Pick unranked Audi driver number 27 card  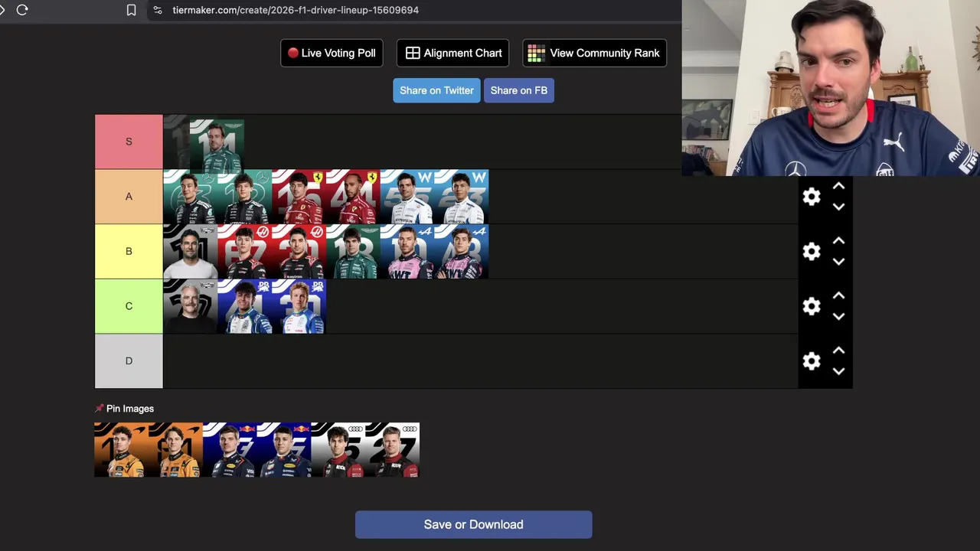click(x=393, y=450)
